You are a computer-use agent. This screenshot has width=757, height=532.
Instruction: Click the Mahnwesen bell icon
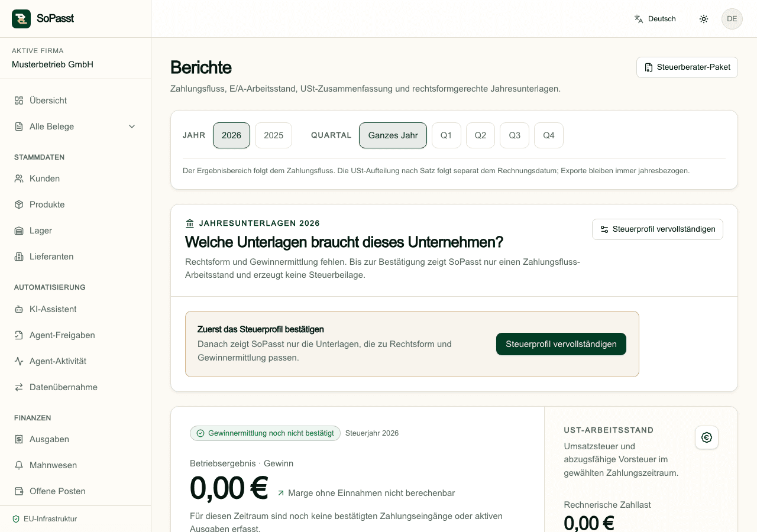(19, 465)
